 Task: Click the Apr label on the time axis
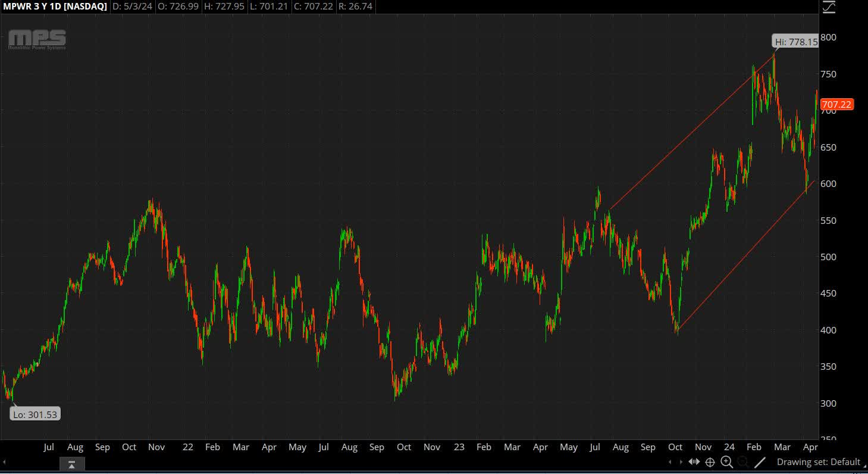point(810,447)
